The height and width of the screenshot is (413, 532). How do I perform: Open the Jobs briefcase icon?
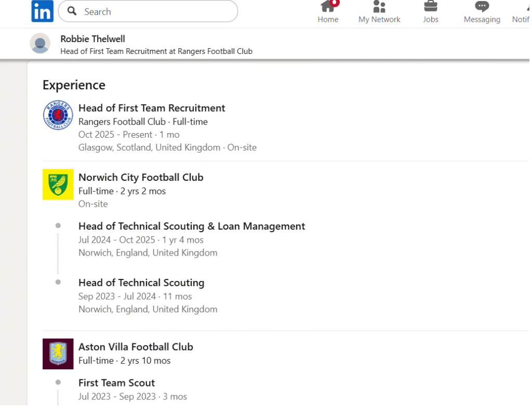[430, 7]
